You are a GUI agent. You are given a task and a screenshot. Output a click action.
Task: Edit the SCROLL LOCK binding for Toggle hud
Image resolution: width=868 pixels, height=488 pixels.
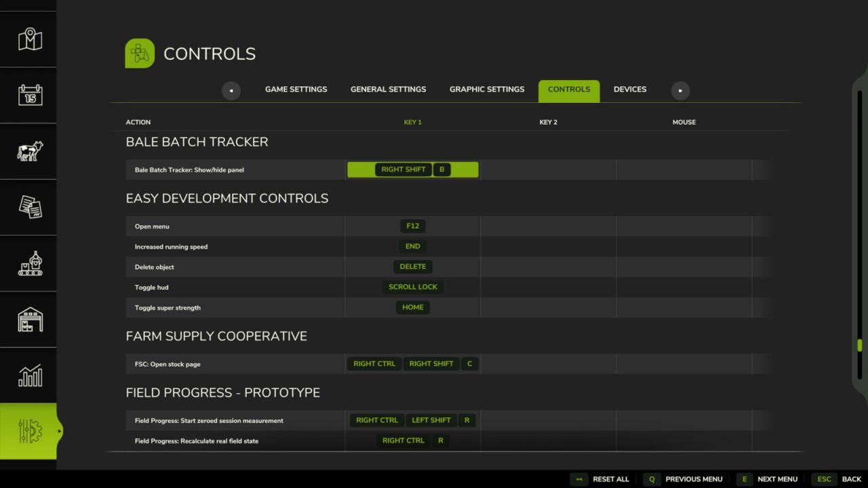(413, 287)
